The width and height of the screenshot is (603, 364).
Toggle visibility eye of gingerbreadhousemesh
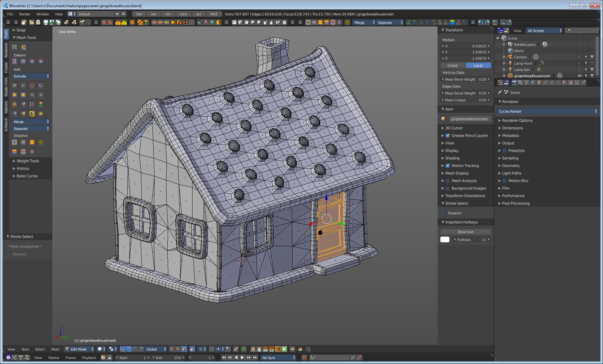point(579,76)
